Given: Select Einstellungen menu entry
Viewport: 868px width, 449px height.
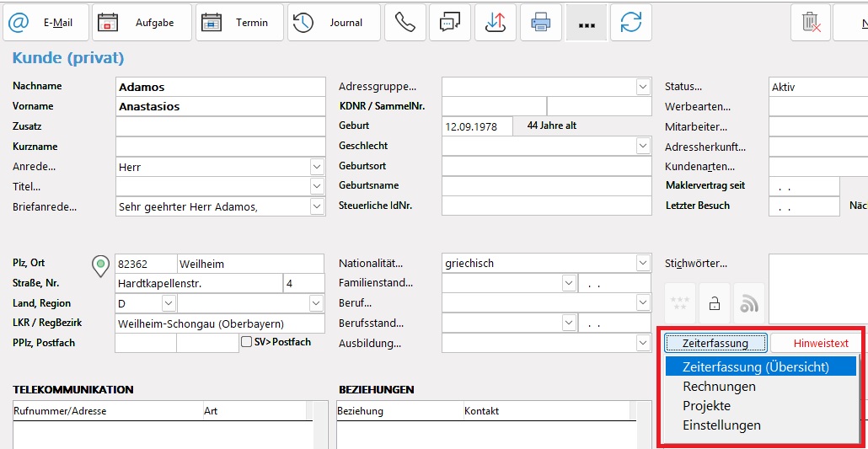Looking at the screenshot, I should (x=721, y=425).
